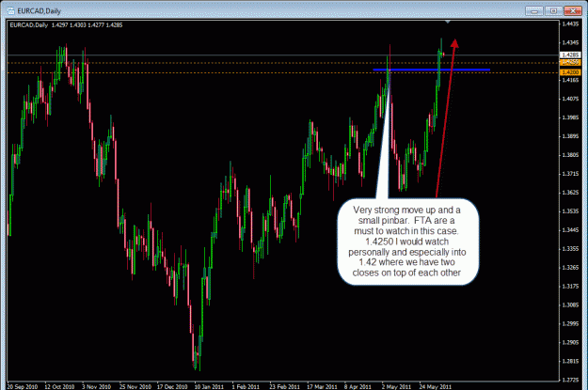Click the OHLC header 1.4297 1.4303 1.4277 1.4285
This screenshot has height=390, width=588.
coord(87,25)
